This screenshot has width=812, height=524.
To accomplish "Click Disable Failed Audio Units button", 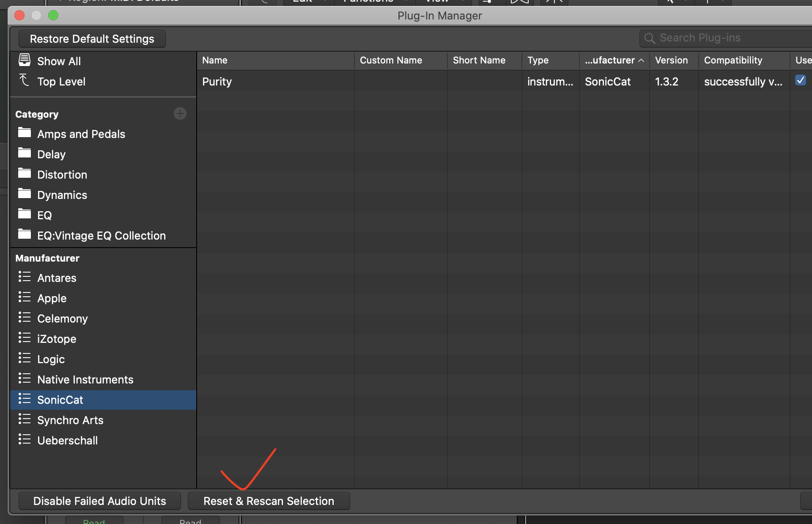I will pyautogui.click(x=100, y=501).
